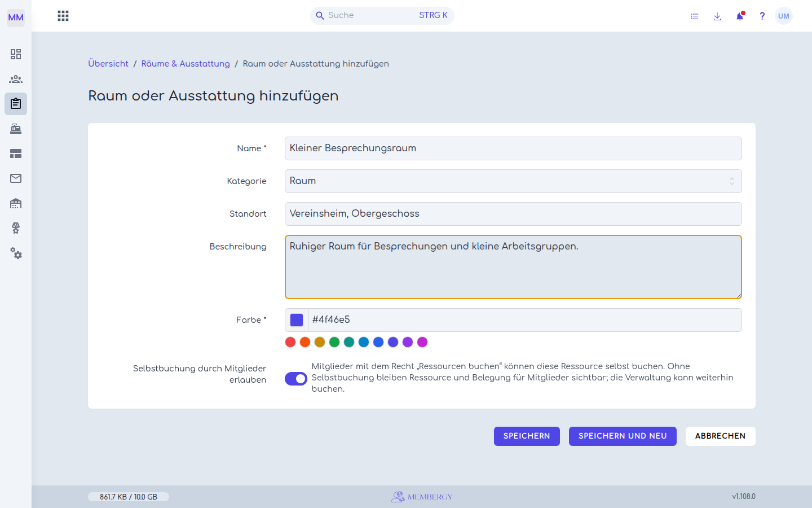Image resolution: width=812 pixels, height=508 pixels.
Task: Pick the orange color swatch
Action: 305,342
